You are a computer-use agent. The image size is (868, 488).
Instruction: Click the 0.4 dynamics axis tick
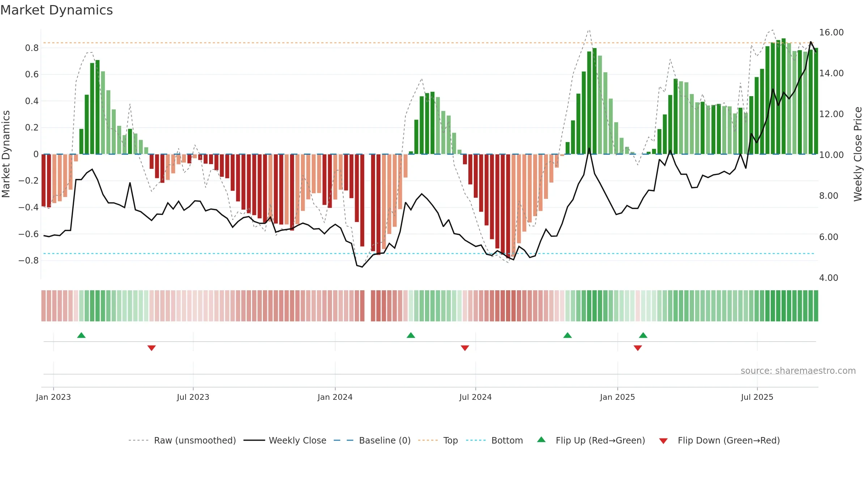click(x=32, y=101)
